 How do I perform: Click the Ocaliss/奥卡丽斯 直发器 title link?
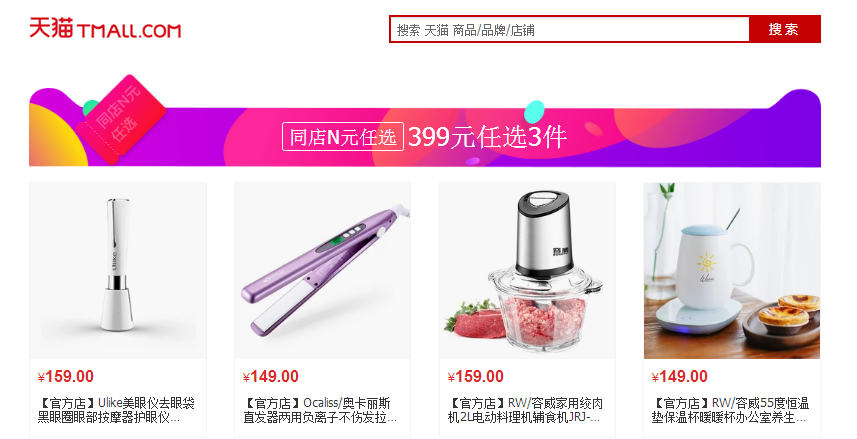pyautogui.click(x=320, y=410)
